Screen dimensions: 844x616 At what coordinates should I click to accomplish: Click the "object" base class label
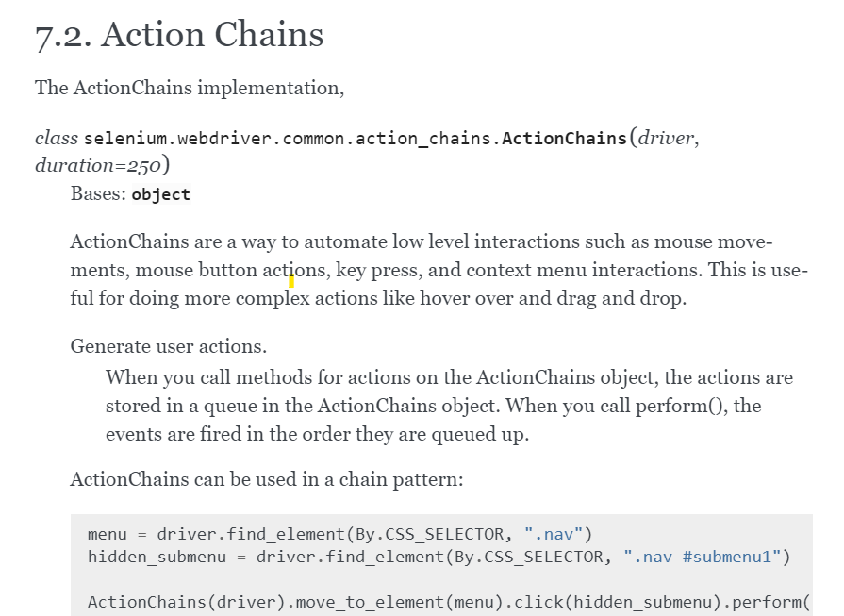[x=161, y=194]
